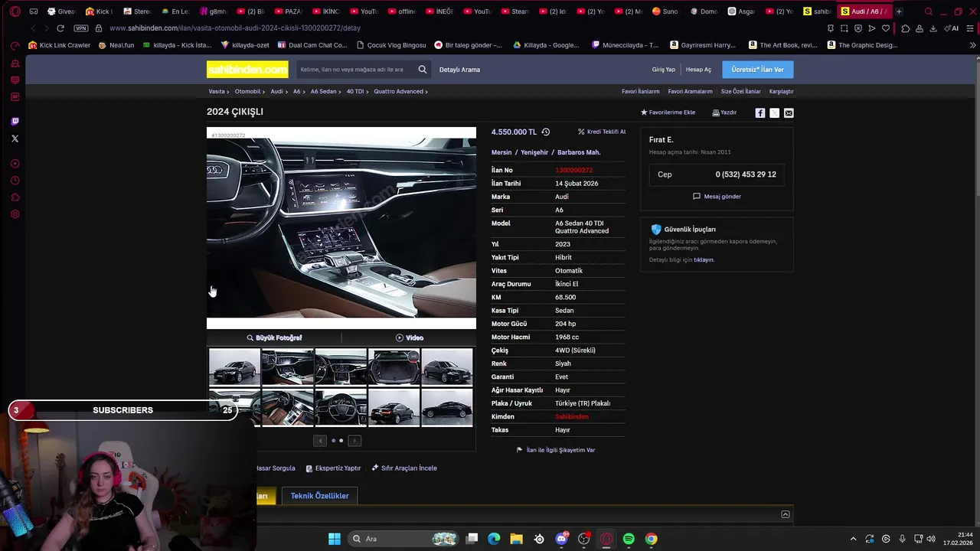The width and height of the screenshot is (980, 551).
Task: Switch to the Steam browser tab
Action: pos(515,11)
